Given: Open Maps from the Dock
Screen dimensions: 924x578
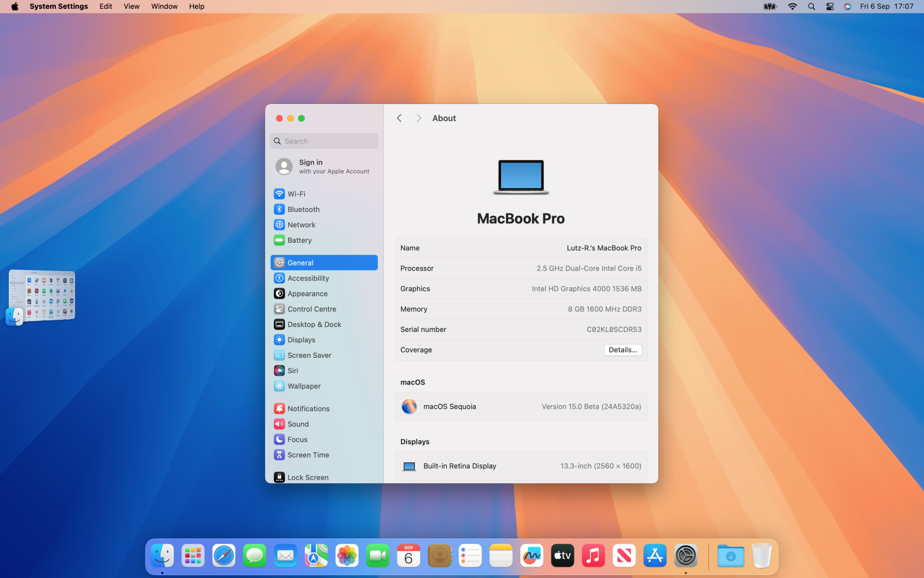Looking at the screenshot, I should [x=316, y=555].
